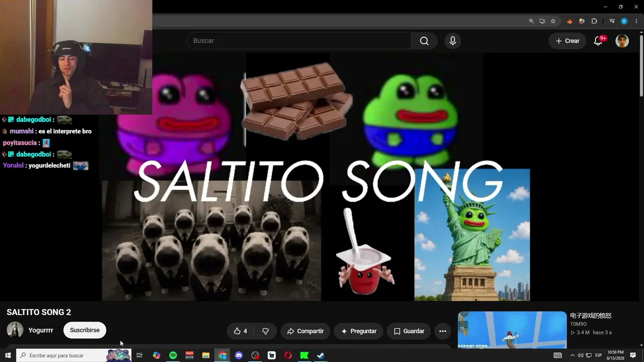Open File Explorer from the taskbar
Screen dimensions: 644x362
[x=206, y=355]
